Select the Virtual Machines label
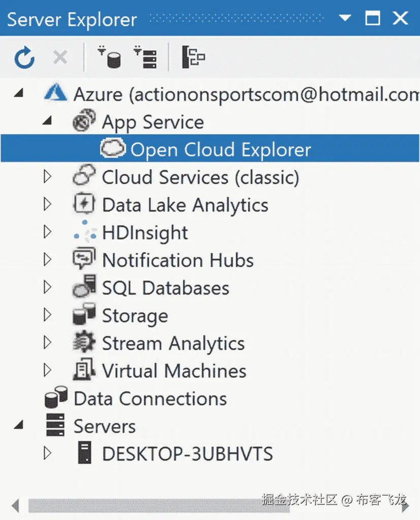This screenshot has height=520, width=420. [174, 371]
